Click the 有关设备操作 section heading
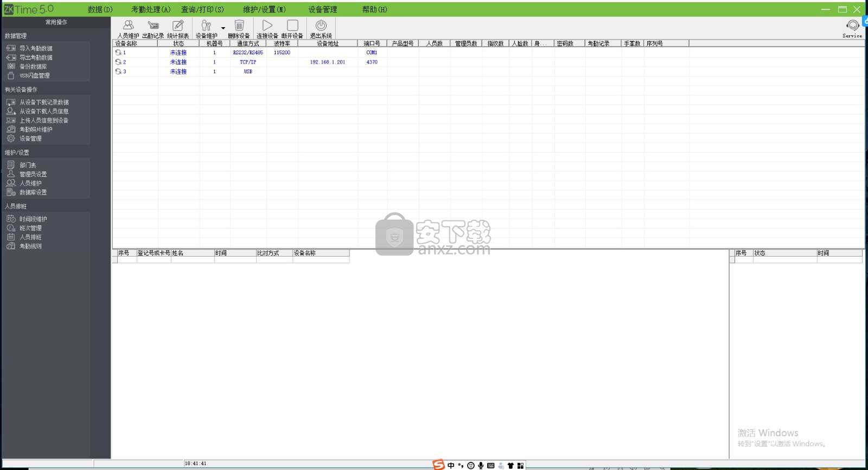 click(x=21, y=90)
